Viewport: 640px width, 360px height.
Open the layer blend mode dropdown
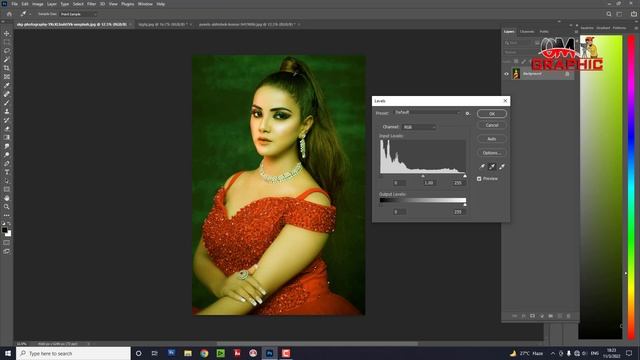pyautogui.click(x=519, y=52)
